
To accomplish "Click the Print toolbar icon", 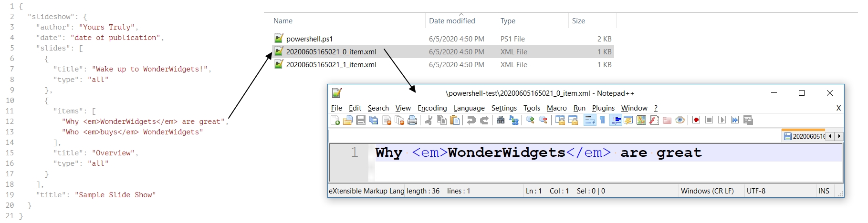I will pyautogui.click(x=412, y=120).
